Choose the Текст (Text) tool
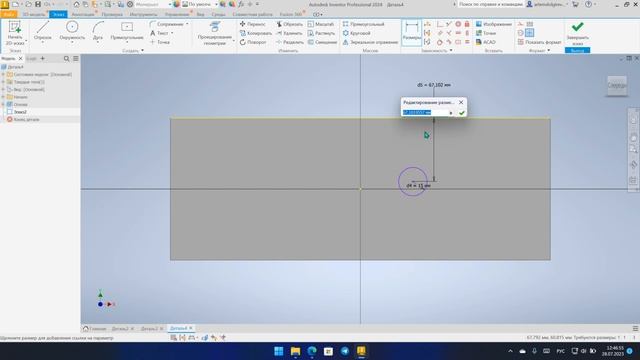Viewport: 640px width, 360px height. tap(159, 33)
